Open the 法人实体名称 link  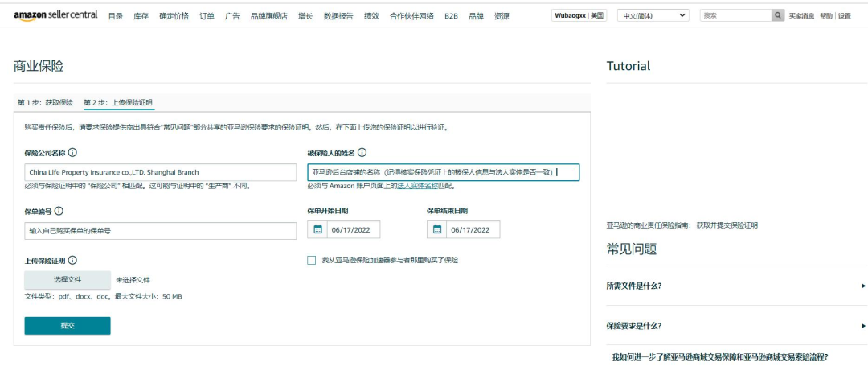tap(417, 186)
